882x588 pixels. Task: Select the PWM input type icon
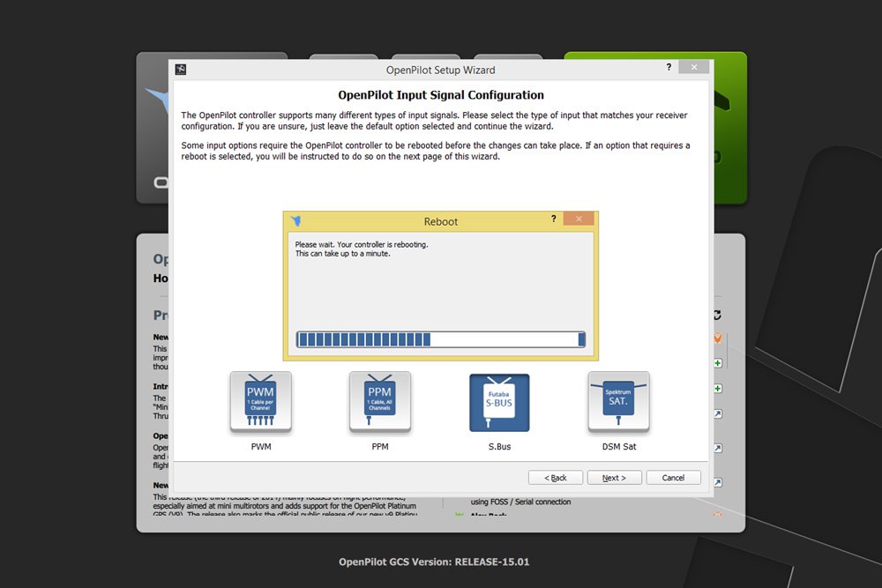coord(261,402)
